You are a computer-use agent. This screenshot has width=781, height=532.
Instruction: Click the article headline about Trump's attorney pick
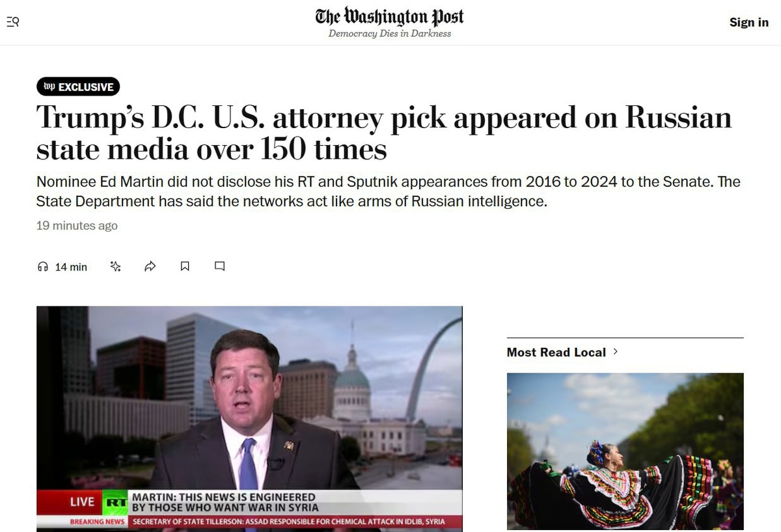384,133
